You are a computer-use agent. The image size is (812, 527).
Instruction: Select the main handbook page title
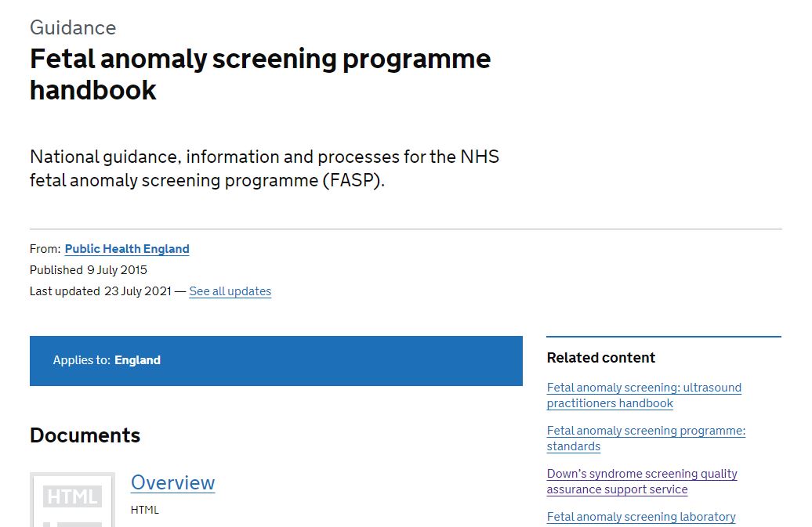pos(259,74)
